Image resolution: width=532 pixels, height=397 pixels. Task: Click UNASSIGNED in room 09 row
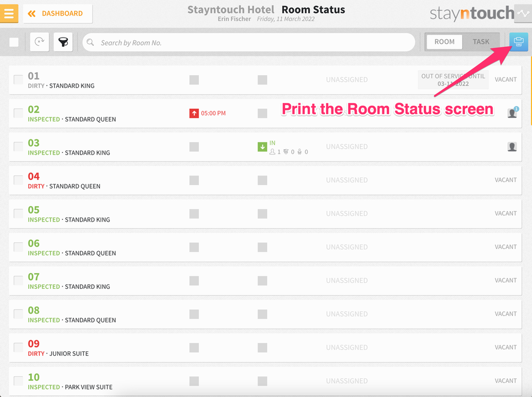347,347
